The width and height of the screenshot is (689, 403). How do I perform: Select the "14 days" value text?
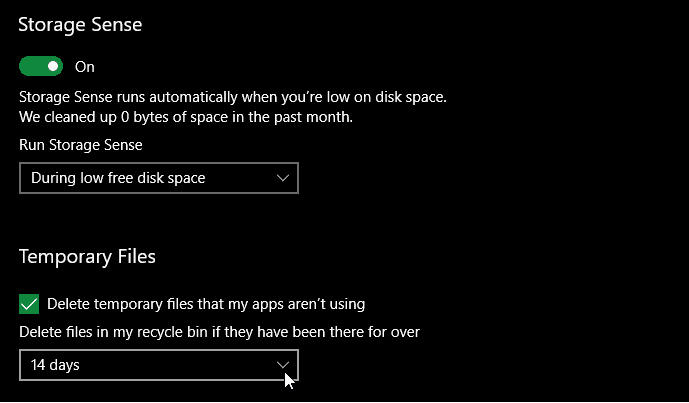click(55, 365)
